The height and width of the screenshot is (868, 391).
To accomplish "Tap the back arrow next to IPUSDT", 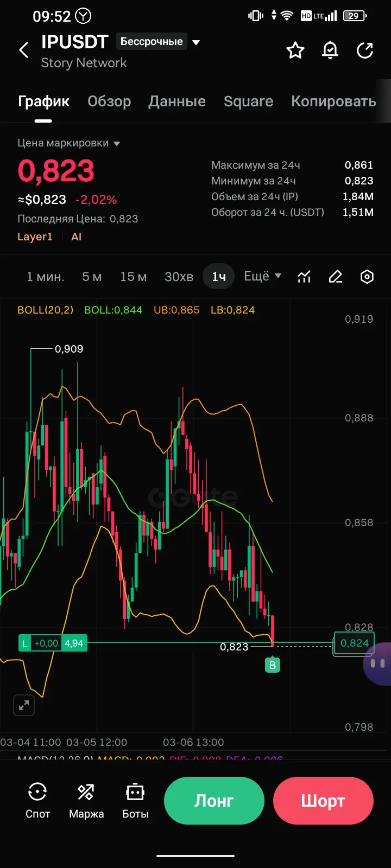I will (24, 50).
